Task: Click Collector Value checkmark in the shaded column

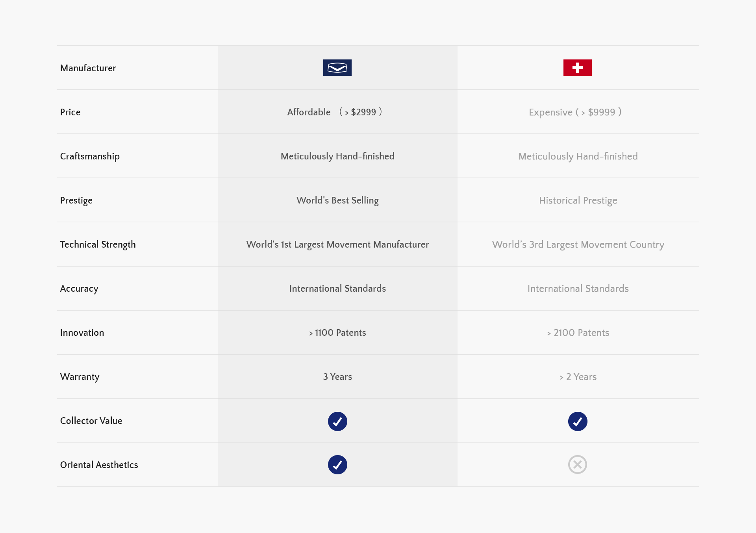Action: (x=337, y=421)
